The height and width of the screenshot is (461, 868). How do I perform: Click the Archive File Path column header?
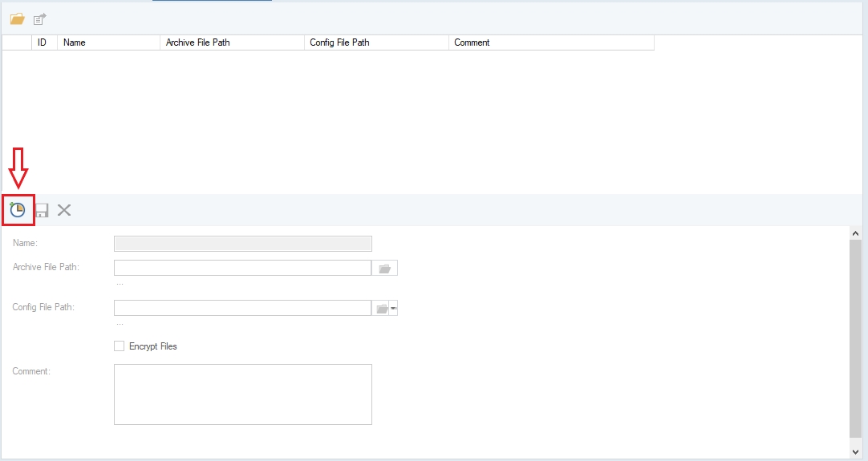click(232, 42)
